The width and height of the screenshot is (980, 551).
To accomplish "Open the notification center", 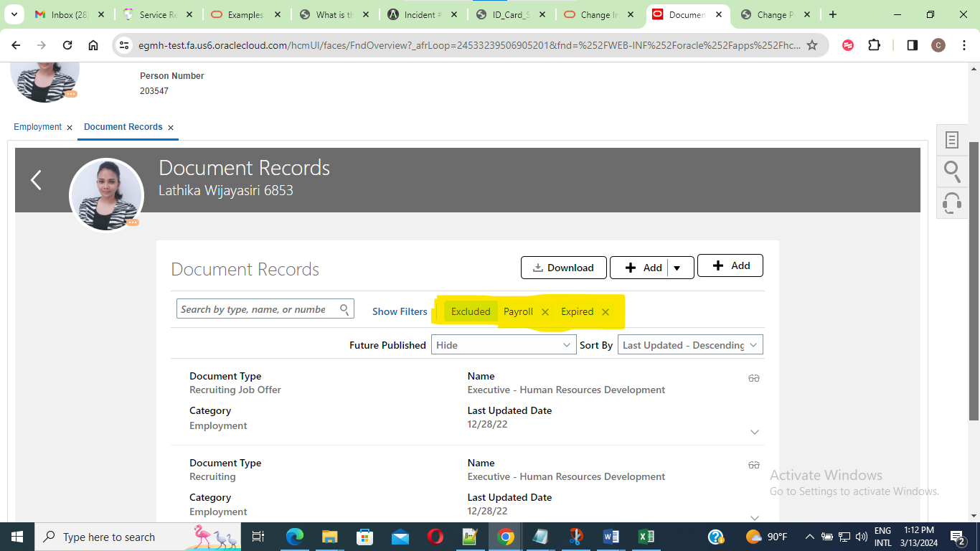I will pyautogui.click(x=958, y=537).
